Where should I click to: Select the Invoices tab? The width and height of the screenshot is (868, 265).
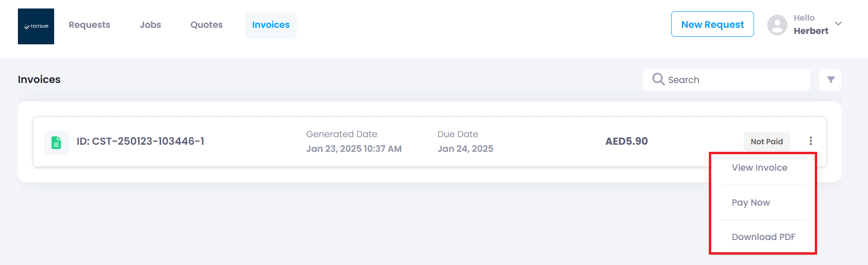click(271, 25)
